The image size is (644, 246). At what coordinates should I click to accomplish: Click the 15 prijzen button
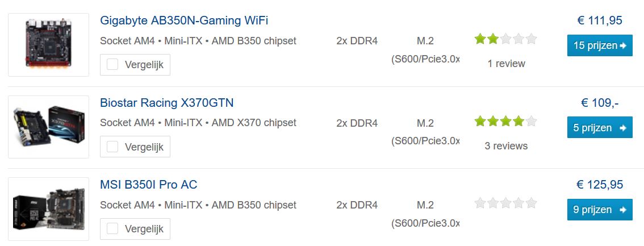[600, 45]
